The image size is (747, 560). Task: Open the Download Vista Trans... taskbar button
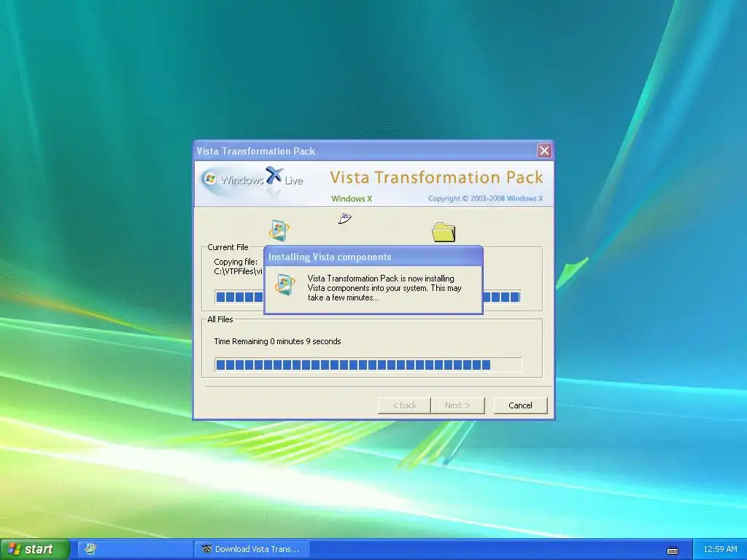[x=252, y=549]
